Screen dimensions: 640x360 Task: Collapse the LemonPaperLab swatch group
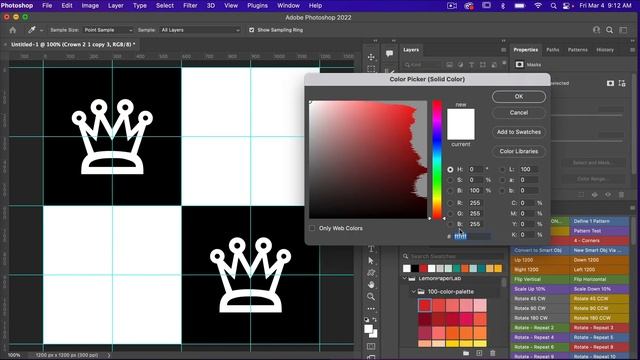tap(405, 279)
